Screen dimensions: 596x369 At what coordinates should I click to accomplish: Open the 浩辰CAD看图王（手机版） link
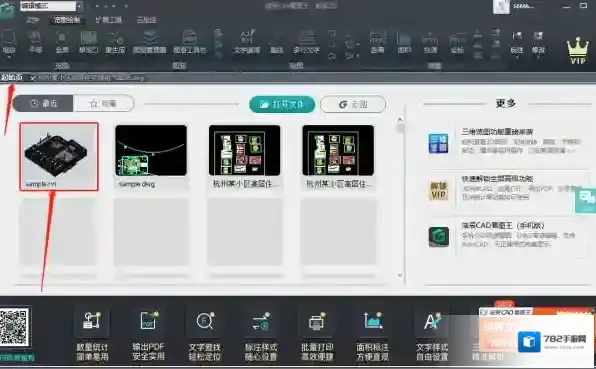pos(502,225)
